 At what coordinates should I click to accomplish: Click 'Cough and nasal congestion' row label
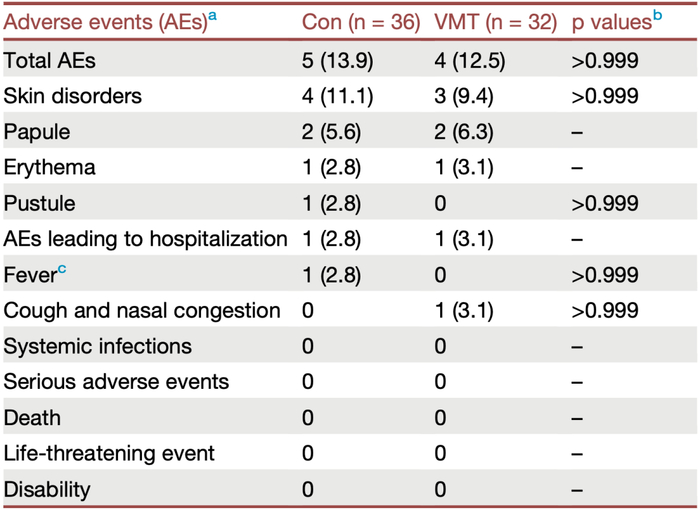(x=142, y=311)
